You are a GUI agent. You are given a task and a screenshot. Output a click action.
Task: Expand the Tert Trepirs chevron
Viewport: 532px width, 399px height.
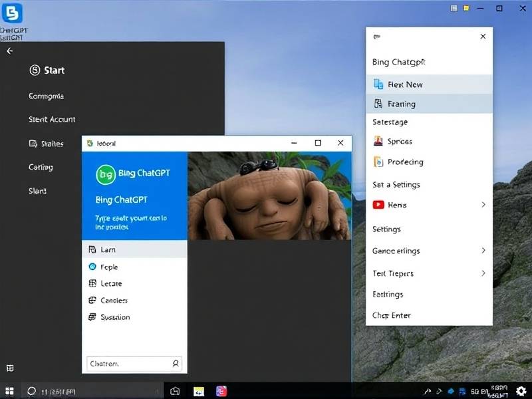click(x=483, y=273)
